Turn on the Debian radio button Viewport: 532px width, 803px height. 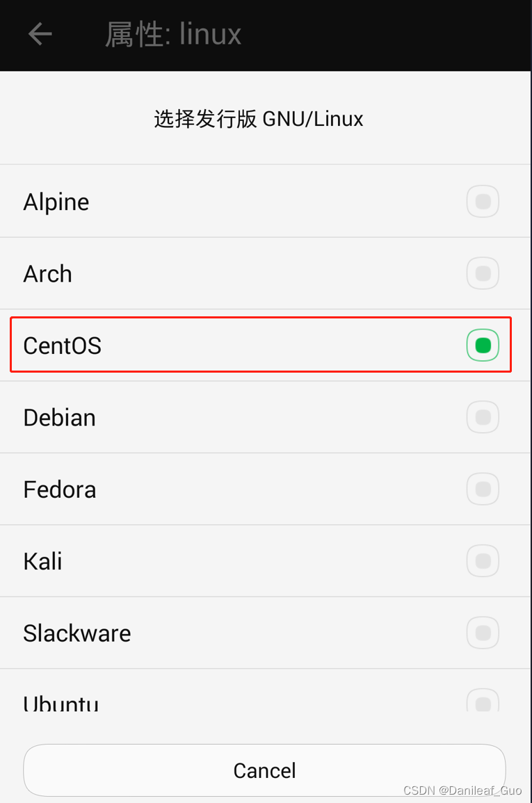pyautogui.click(x=483, y=417)
